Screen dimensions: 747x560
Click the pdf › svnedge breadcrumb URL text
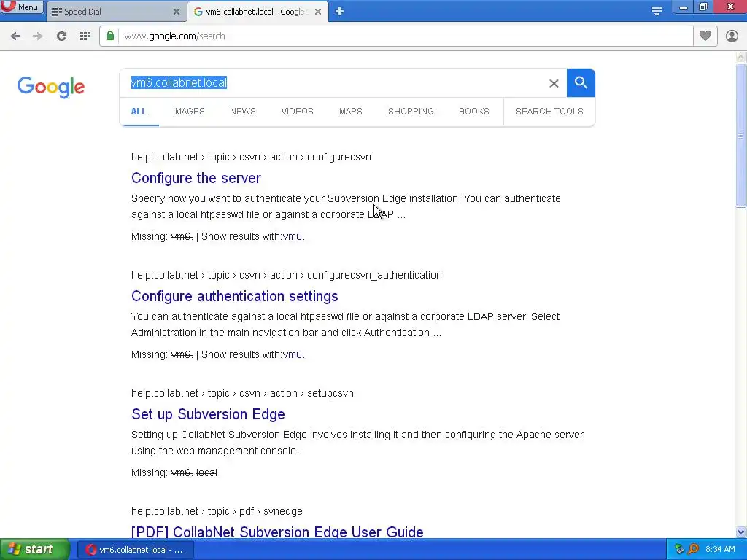[217, 511]
